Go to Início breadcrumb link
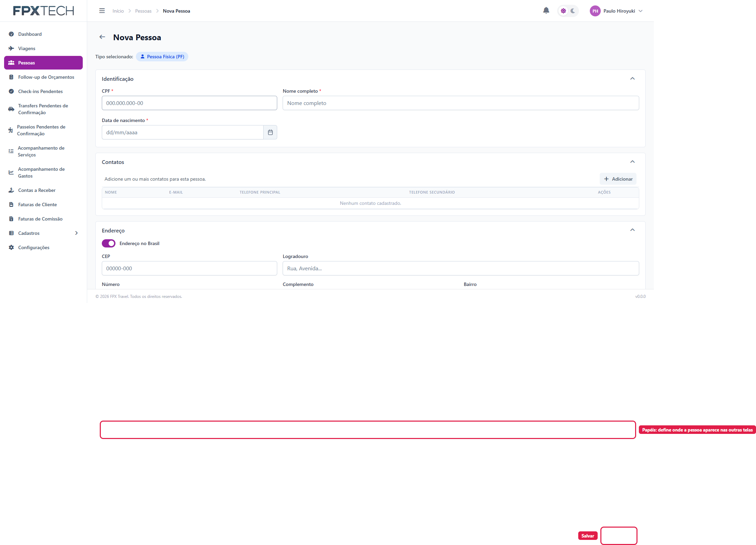 (118, 11)
